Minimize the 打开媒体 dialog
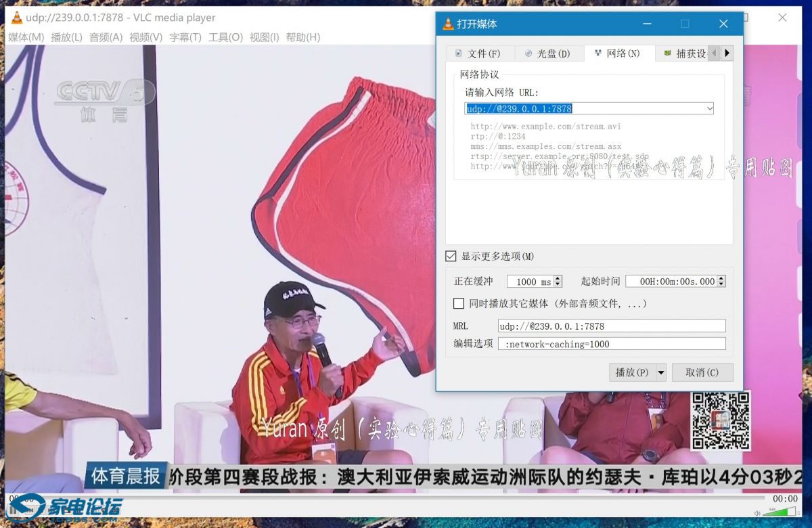 coord(649,24)
